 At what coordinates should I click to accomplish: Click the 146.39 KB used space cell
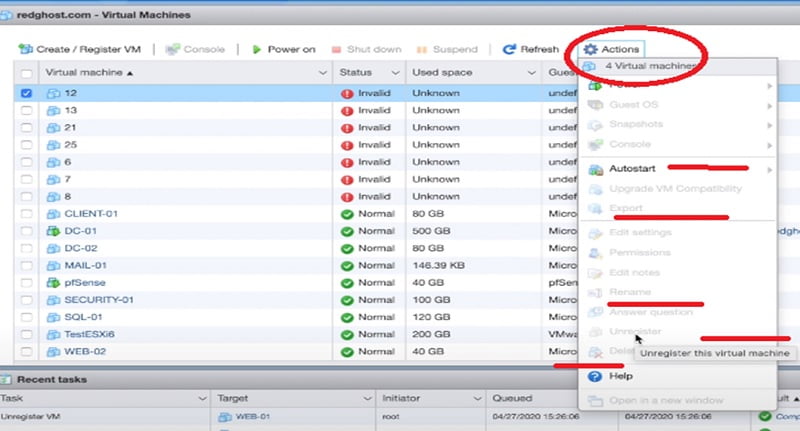[x=439, y=265]
